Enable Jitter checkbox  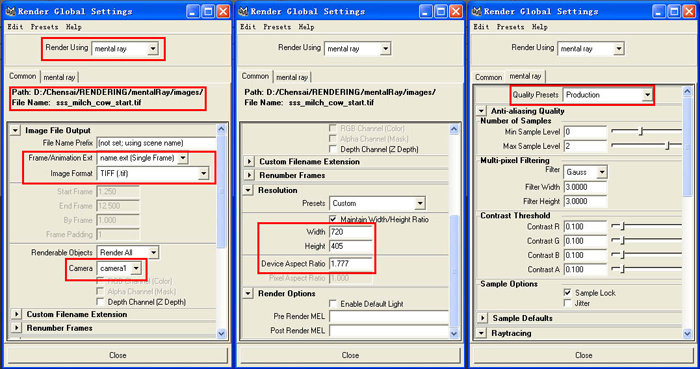567,303
